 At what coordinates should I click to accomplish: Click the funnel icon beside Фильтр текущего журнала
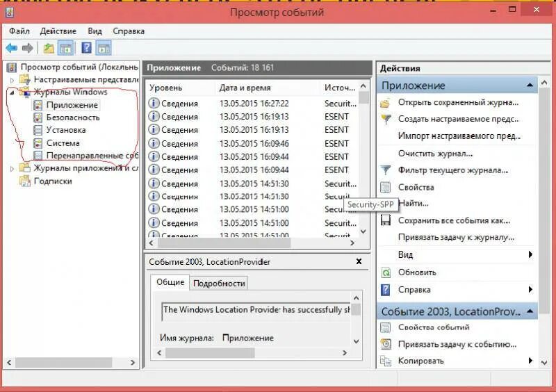click(386, 170)
